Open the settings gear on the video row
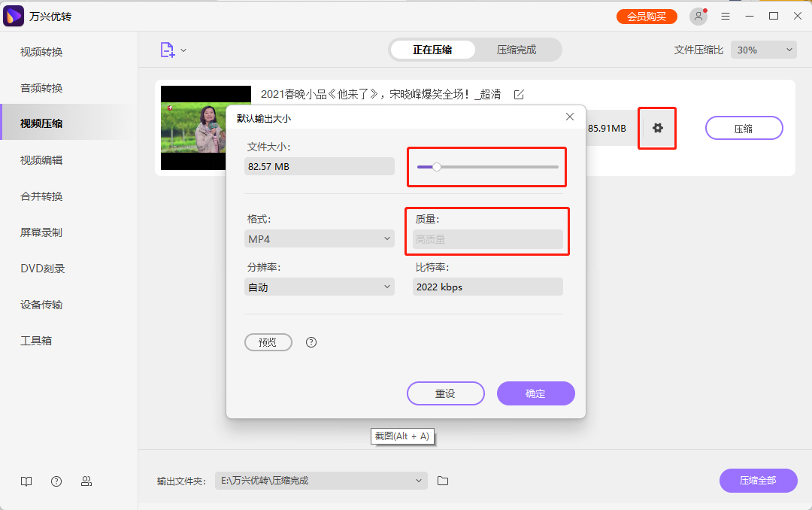812x510 pixels. pyautogui.click(x=656, y=128)
